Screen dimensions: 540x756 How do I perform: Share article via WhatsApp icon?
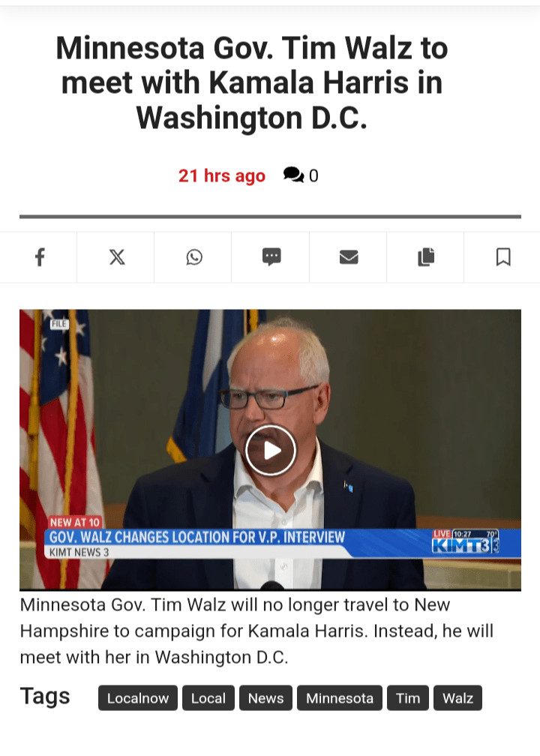(x=194, y=257)
